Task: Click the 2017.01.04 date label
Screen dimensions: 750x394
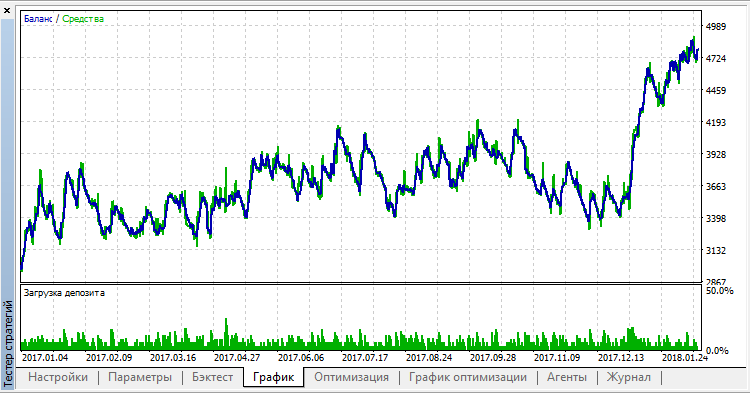Action: 45,357
